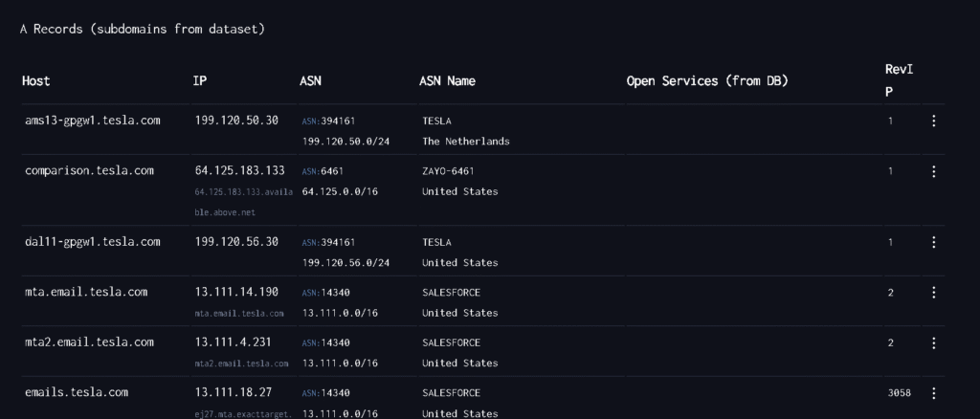Click subnet 199.120.50.0/24
Screen dimensions: 980x419
pyautogui.click(x=345, y=142)
